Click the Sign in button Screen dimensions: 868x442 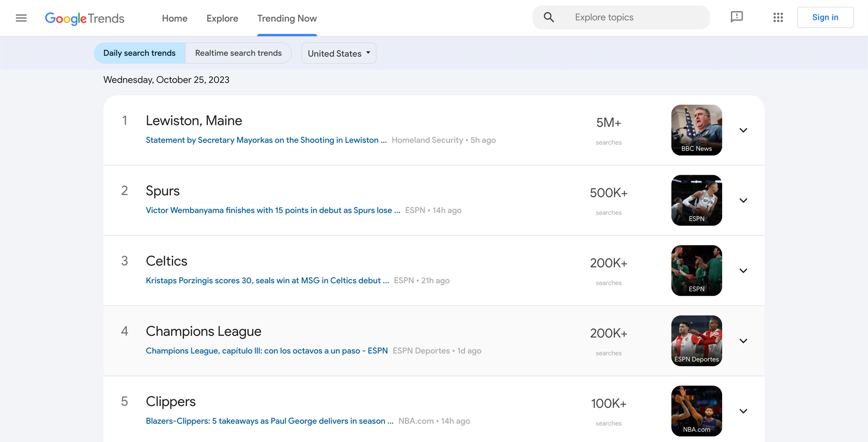[x=825, y=17]
